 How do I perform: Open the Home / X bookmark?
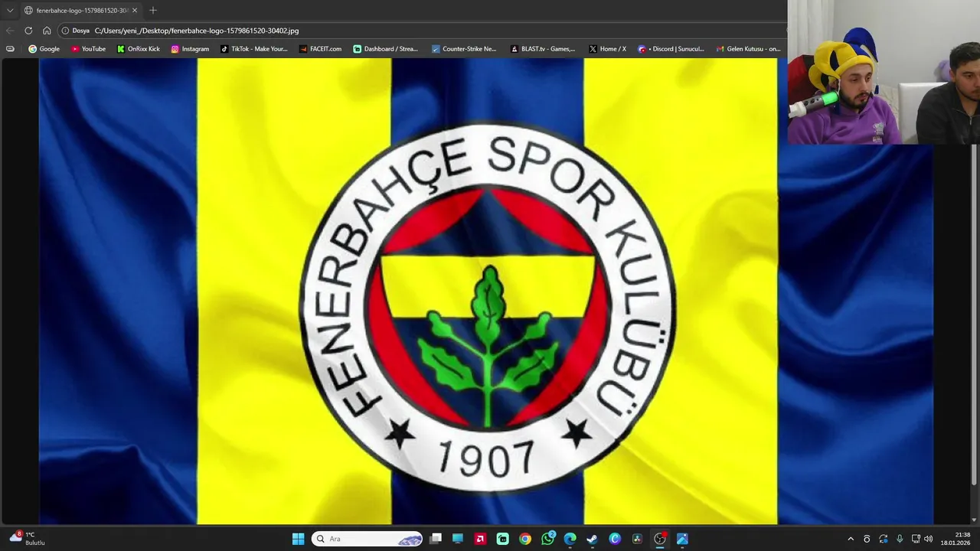(607, 49)
